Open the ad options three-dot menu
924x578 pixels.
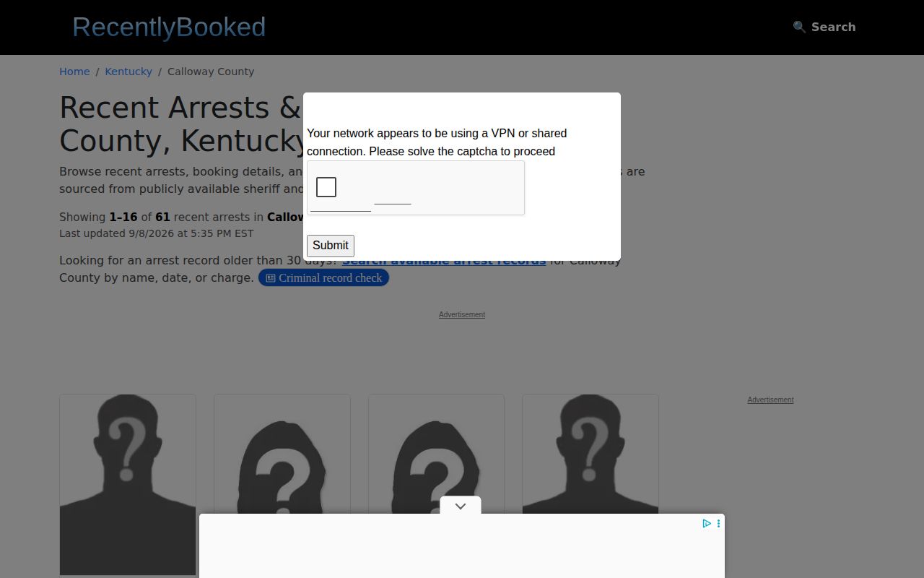pos(718,523)
